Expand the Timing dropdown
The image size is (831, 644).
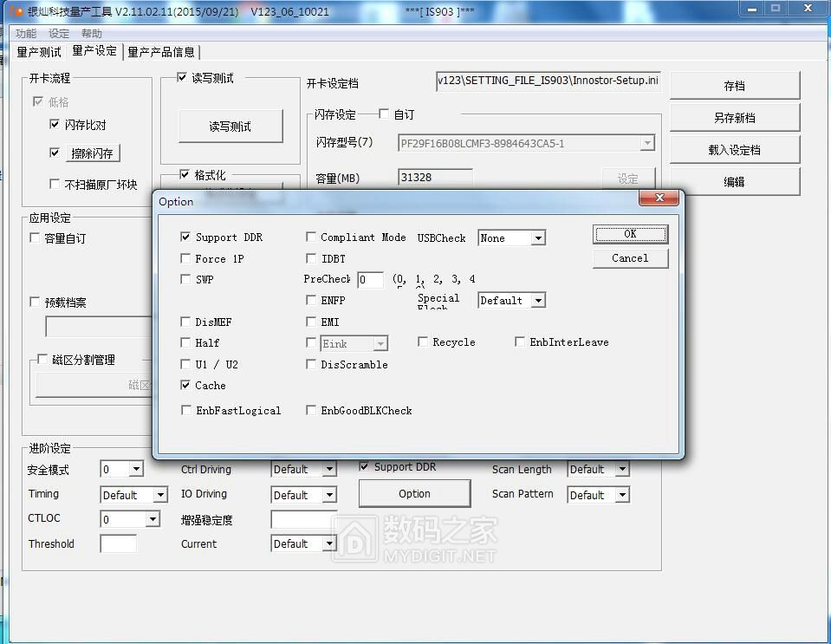point(160,495)
